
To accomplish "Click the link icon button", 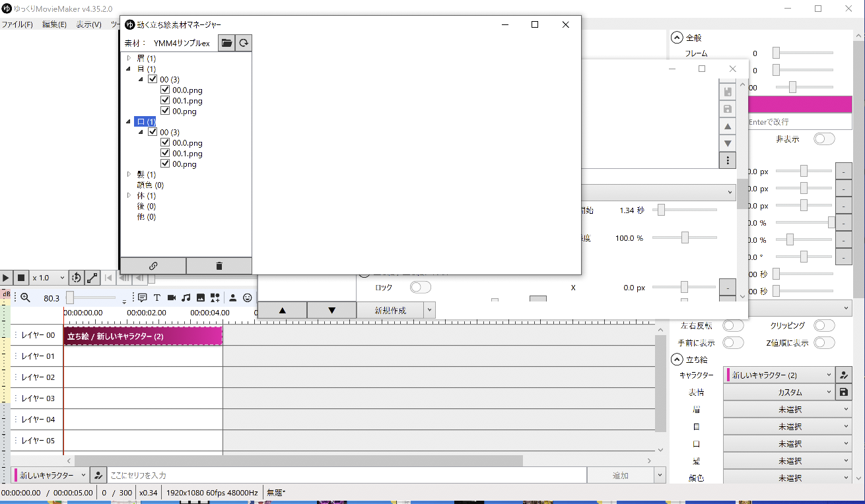I will pos(153,266).
